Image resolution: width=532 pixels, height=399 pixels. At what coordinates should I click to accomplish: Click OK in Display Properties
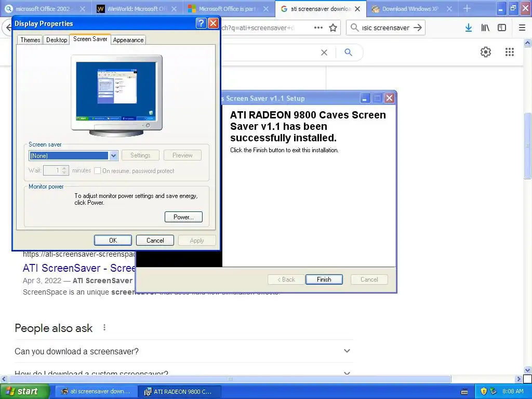click(x=113, y=240)
